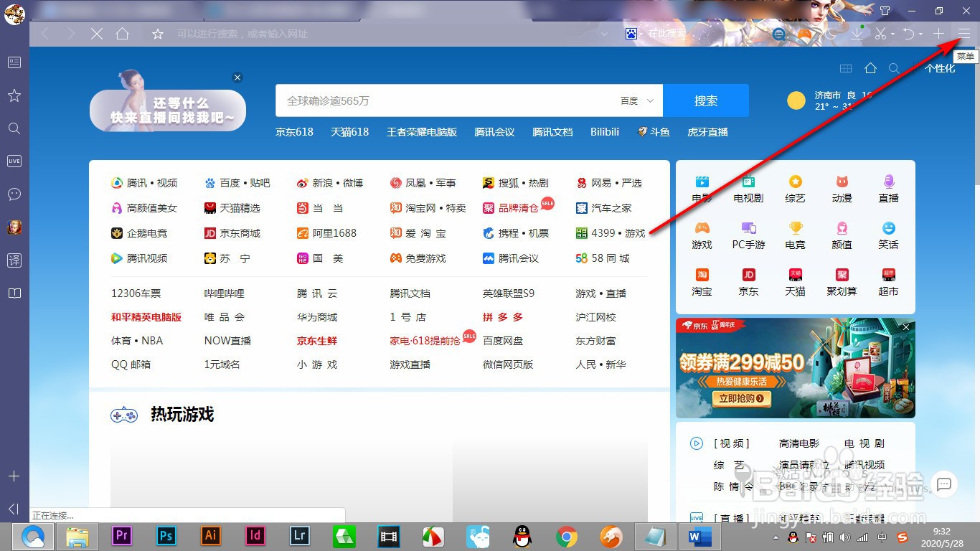This screenshot has height=551, width=980.
Task: Click the QR code scan icon in toolbar
Action: (x=831, y=33)
